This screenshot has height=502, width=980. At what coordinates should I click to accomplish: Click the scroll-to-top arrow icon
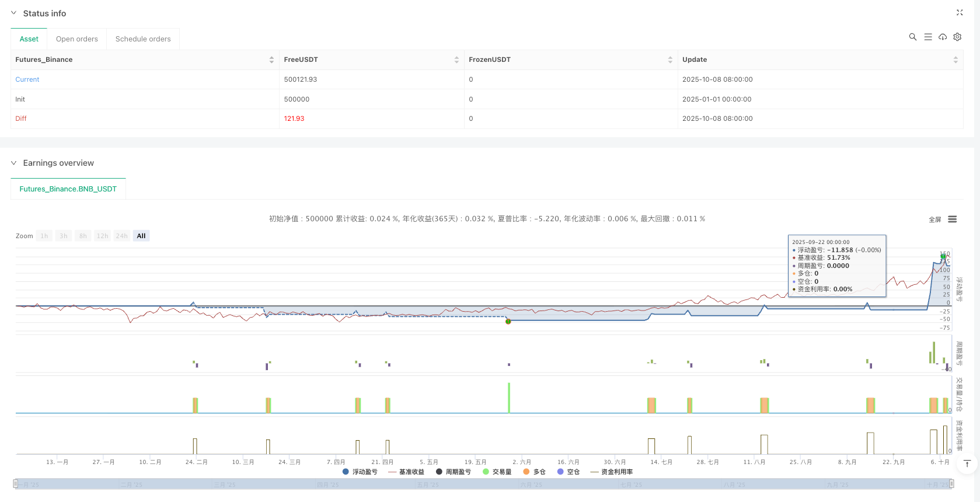point(967,463)
